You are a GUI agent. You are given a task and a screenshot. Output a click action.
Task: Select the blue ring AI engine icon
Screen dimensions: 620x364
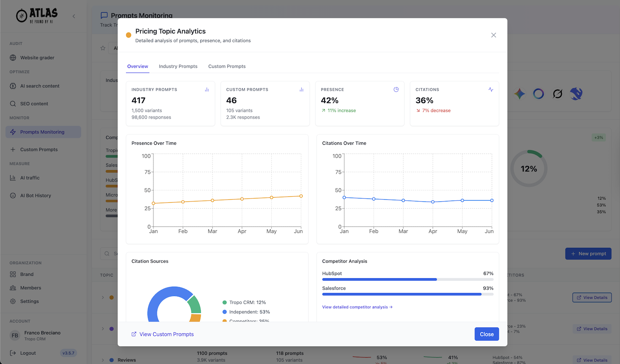538,94
